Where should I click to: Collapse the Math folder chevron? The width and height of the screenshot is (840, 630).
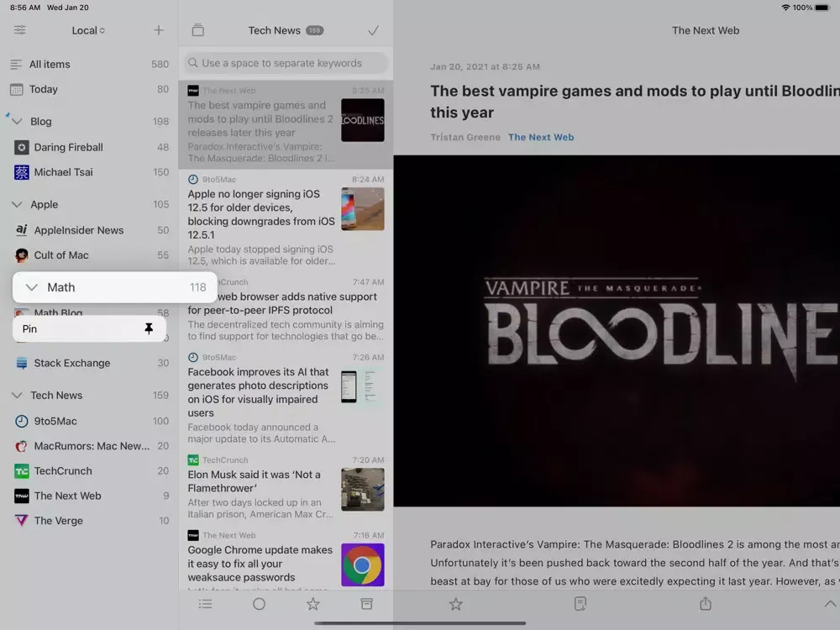[x=32, y=287]
